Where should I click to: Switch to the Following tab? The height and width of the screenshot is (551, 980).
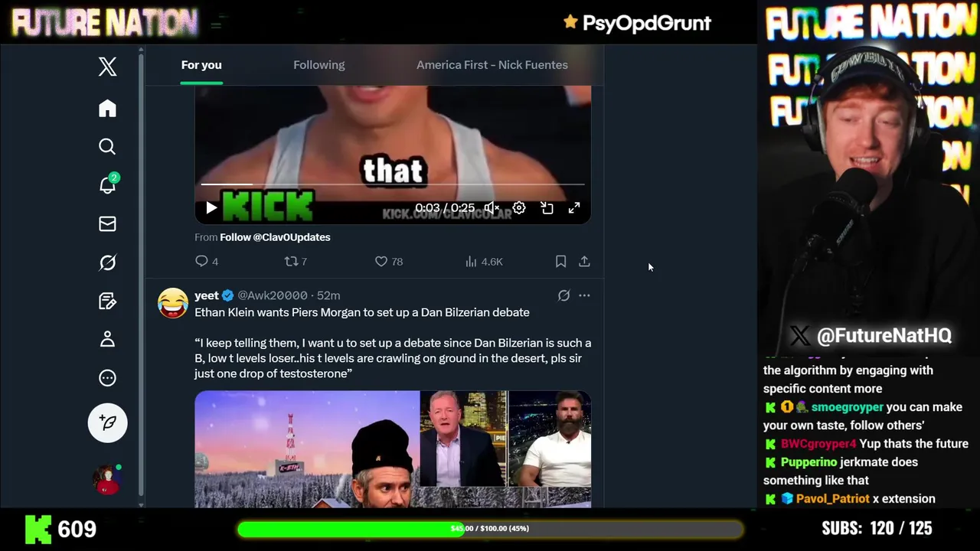[x=318, y=65]
